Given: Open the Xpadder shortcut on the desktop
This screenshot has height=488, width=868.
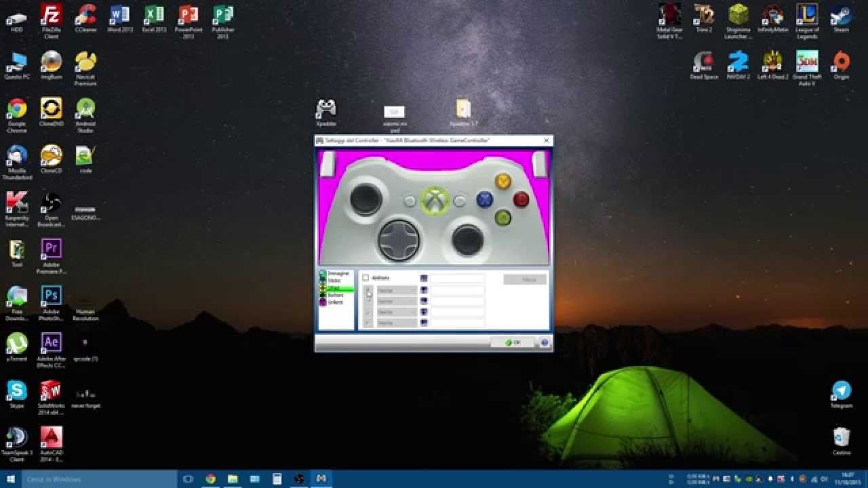Looking at the screenshot, I should click(326, 113).
